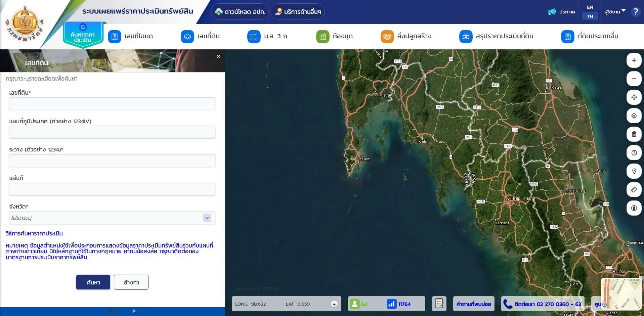
Task: Open the ห้องชุด tab
Action: click(x=335, y=36)
